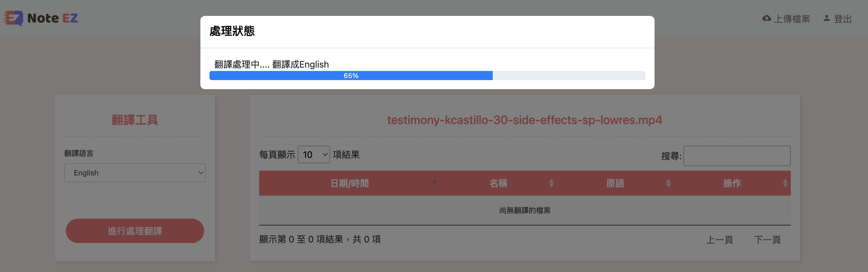This screenshot has height=272, width=868.
Task: Click the 尚無翻譯的檔案 empty table message
Action: coord(525,210)
